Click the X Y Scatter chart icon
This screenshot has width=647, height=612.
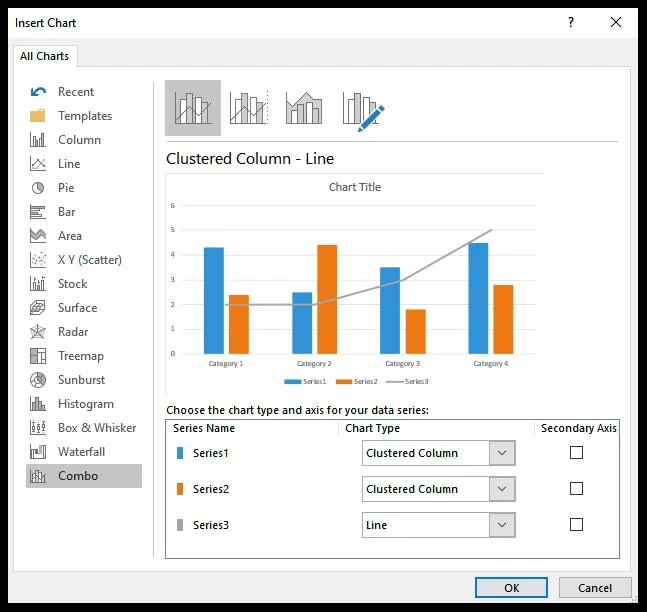tap(38, 260)
